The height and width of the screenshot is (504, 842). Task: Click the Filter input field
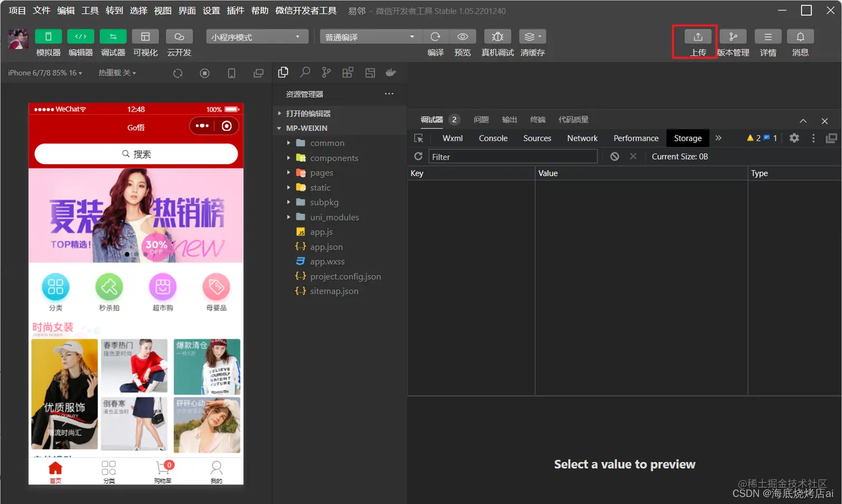(x=513, y=156)
